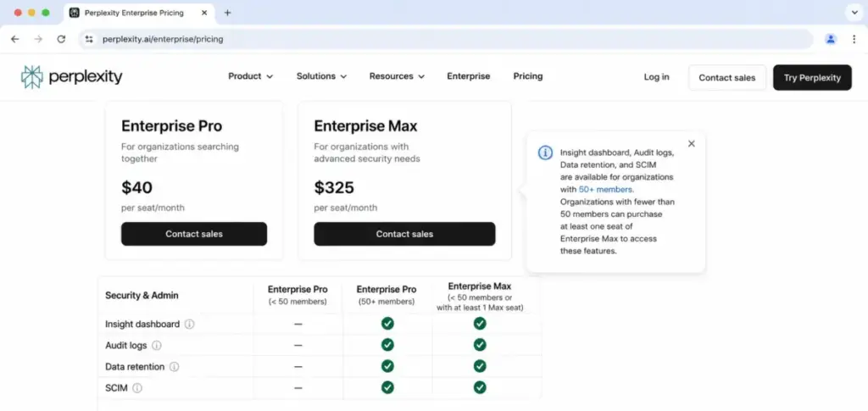
Task: Click the $325 price text
Action: click(x=334, y=187)
